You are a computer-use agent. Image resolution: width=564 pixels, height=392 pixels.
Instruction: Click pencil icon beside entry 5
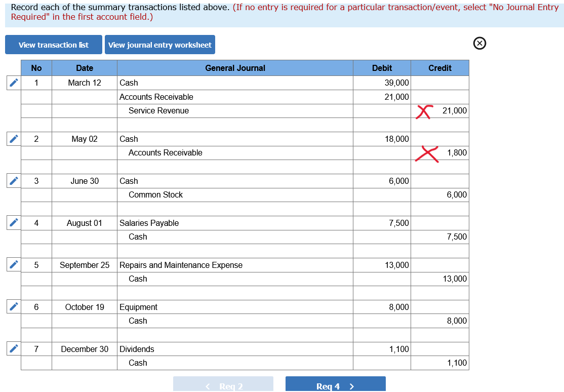coord(14,265)
